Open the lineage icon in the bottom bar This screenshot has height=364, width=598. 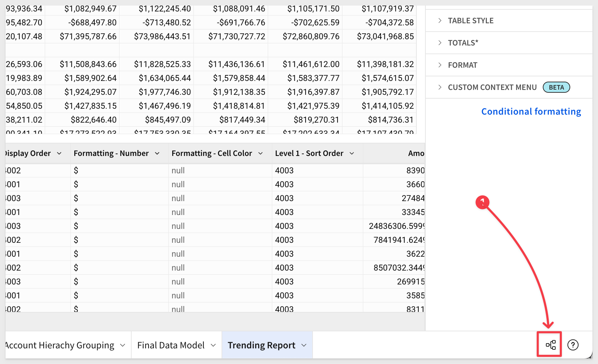click(550, 345)
